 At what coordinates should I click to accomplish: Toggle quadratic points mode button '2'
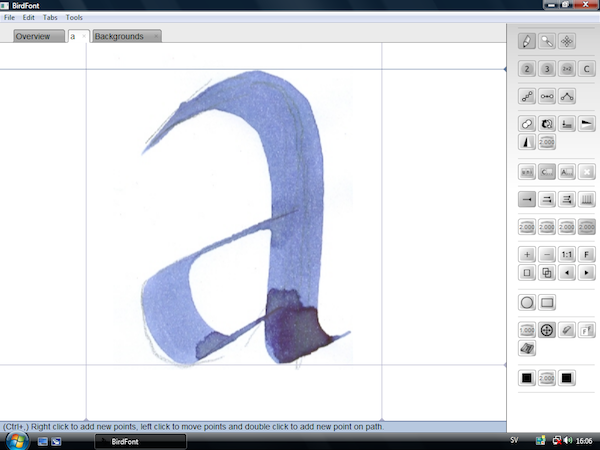pyautogui.click(x=527, y=69)
